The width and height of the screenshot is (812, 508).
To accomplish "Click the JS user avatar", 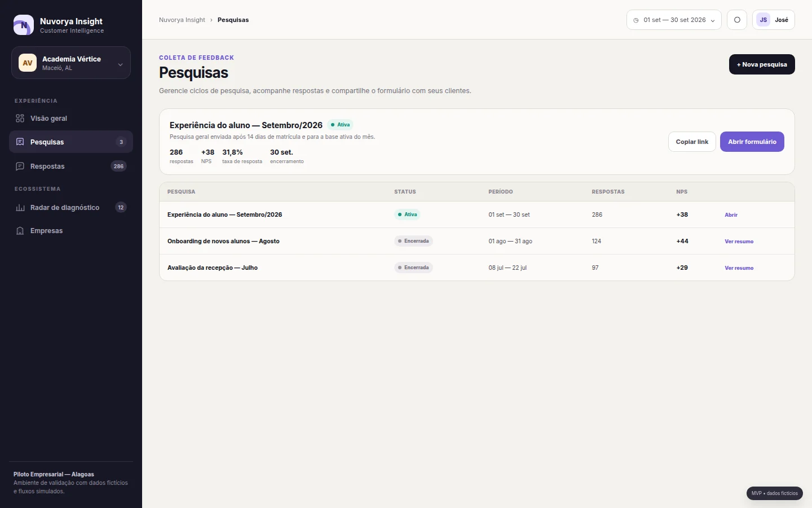I will point(764,20).
